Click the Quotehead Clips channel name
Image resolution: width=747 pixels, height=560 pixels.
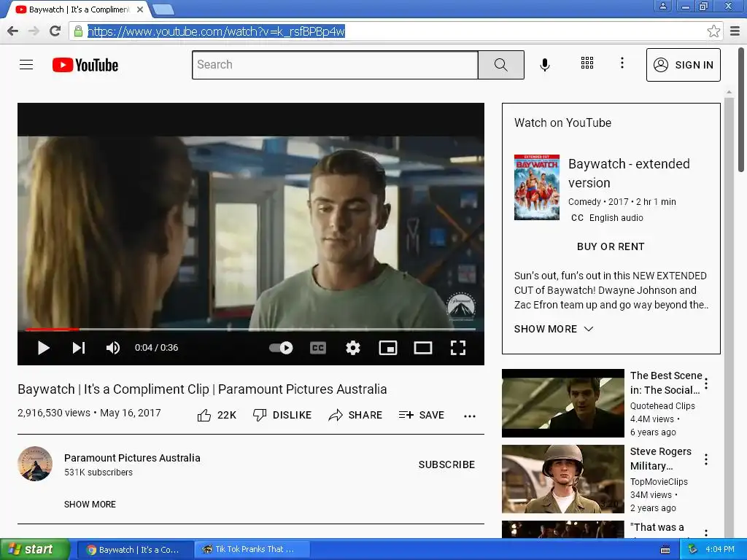[662, 405]
